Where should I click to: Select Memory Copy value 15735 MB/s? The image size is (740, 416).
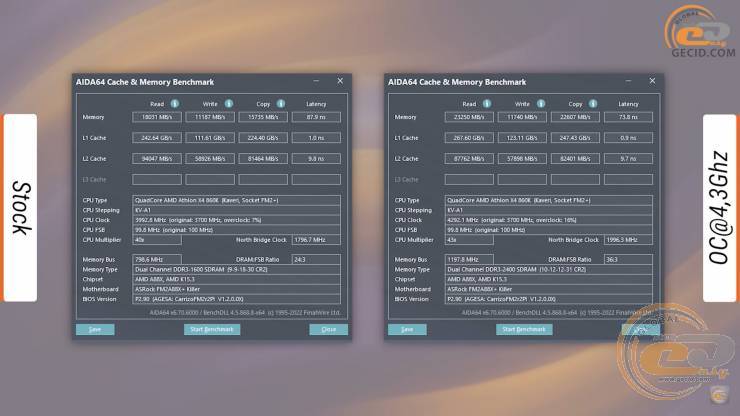pyautogui.click(x=263, y=117)
